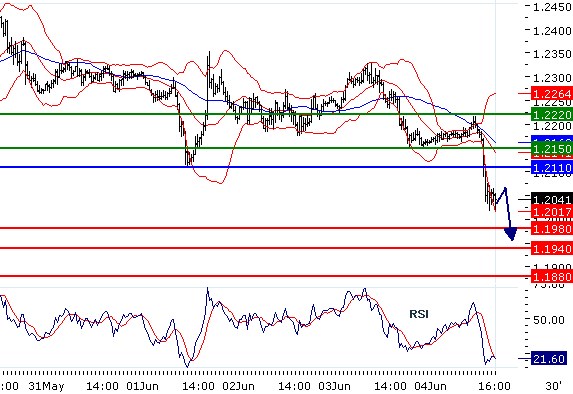Click the blue pivot line at 1.2110
573x394 pixels.
(x=265, y=167)
